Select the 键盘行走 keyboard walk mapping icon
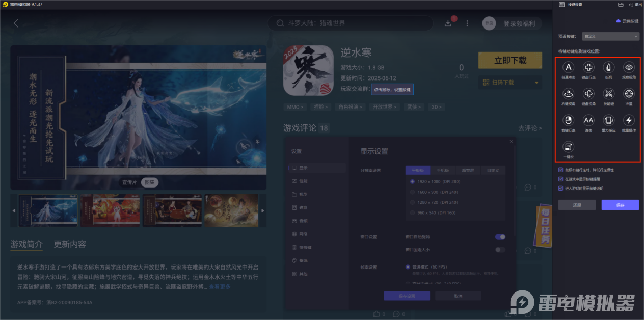644x320 pixels. pos(588,67)
